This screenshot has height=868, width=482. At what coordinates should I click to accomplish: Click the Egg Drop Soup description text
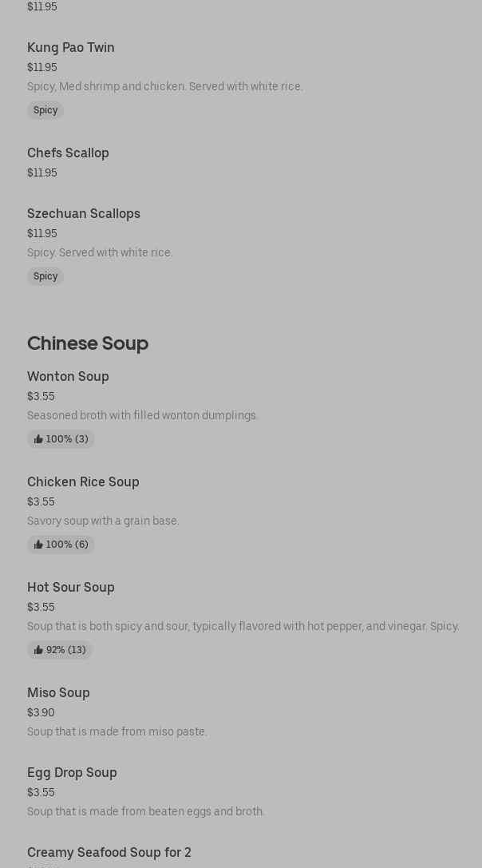pyautogui.click(x=146, y=811)
